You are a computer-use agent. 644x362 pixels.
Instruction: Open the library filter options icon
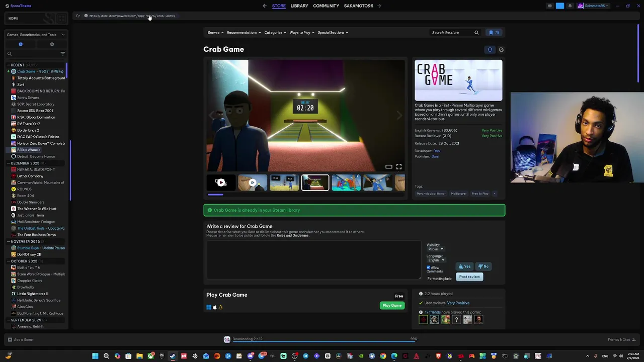point(63,54)
